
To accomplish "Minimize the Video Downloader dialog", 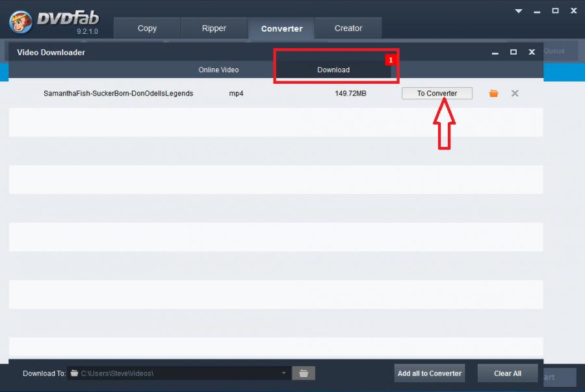I will pyautogui.click(x=495, y=53).
